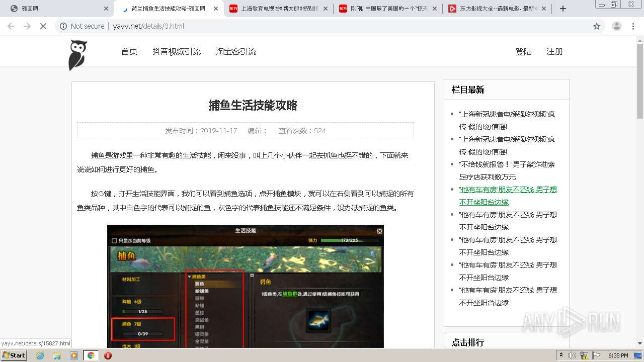Open '不给钱就报警' sidebar article link

(507, 170)
